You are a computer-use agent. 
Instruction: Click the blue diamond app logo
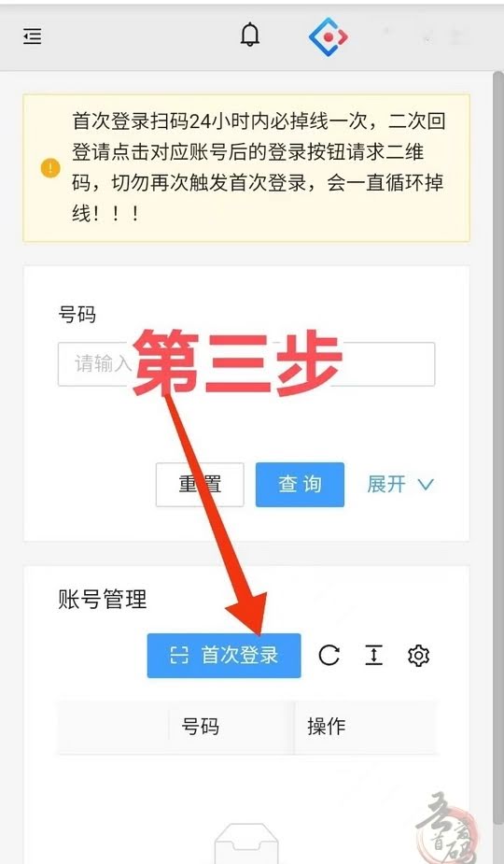point(329,37)
